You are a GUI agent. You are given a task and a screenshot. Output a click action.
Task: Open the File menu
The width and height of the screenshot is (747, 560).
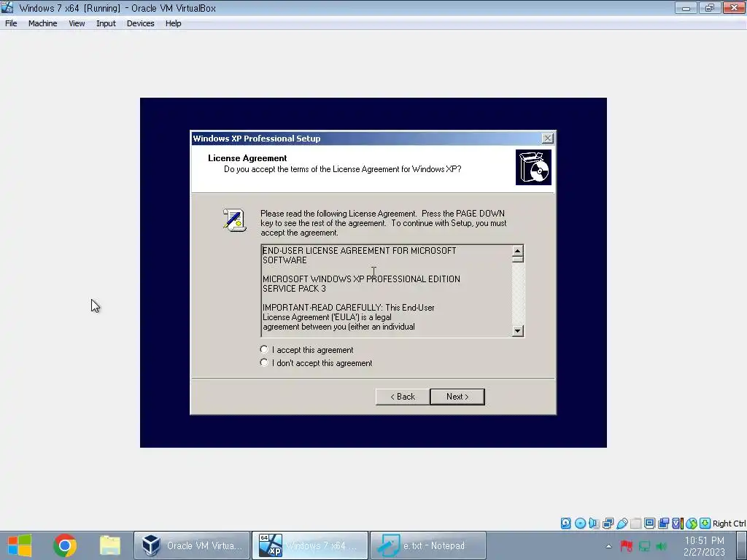[x=11, y=23]
